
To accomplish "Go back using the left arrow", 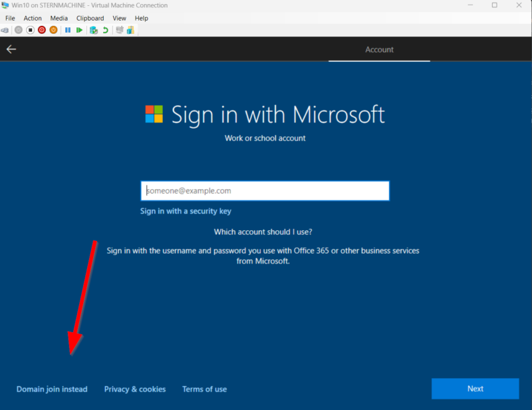I will (x=11, y=49).
